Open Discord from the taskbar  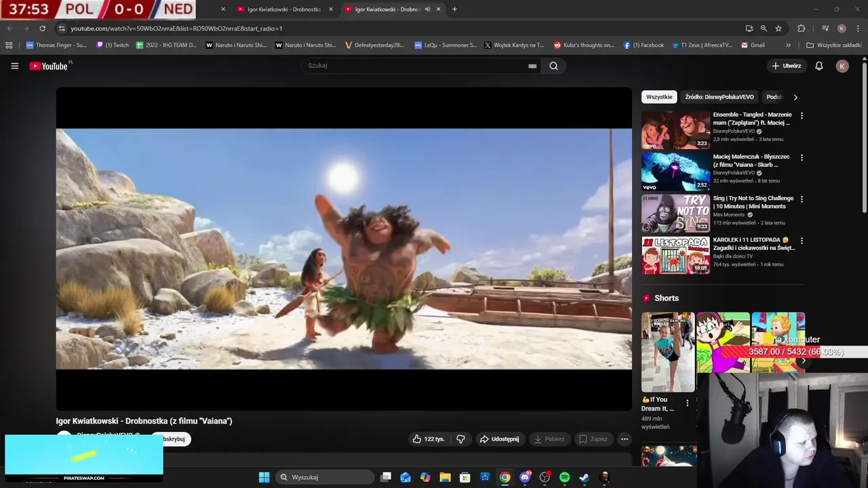coord(525,477)
